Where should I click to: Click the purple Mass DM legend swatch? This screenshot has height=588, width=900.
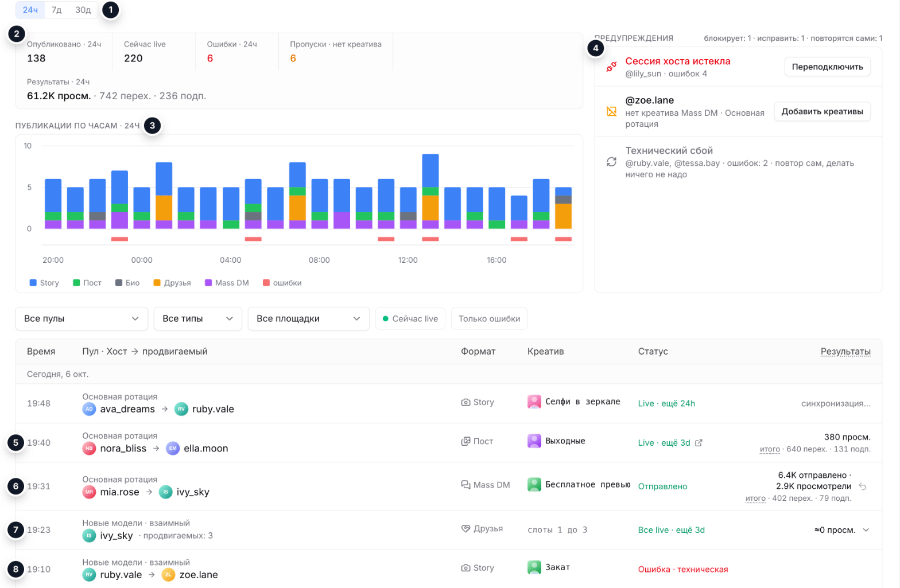(208, 283)
